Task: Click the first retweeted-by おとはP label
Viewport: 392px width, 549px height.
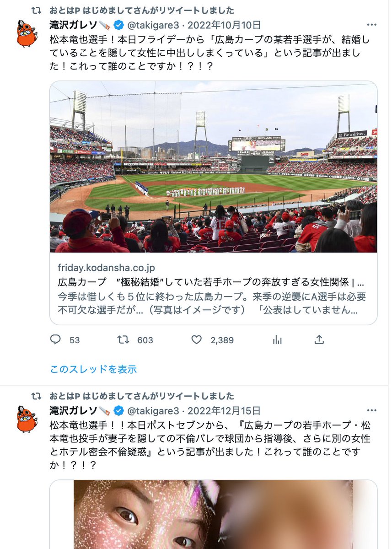Action: click(142, 10)
